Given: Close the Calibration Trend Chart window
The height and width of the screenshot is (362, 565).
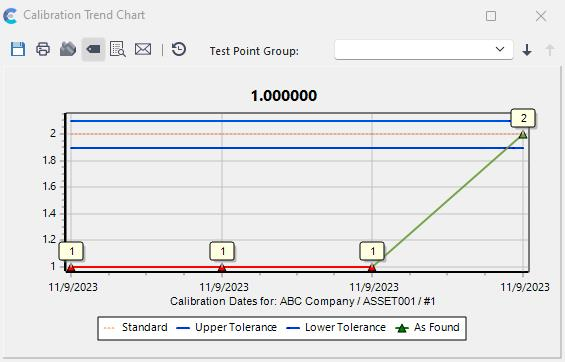Looking at the screenshot, I should [541, 16].
